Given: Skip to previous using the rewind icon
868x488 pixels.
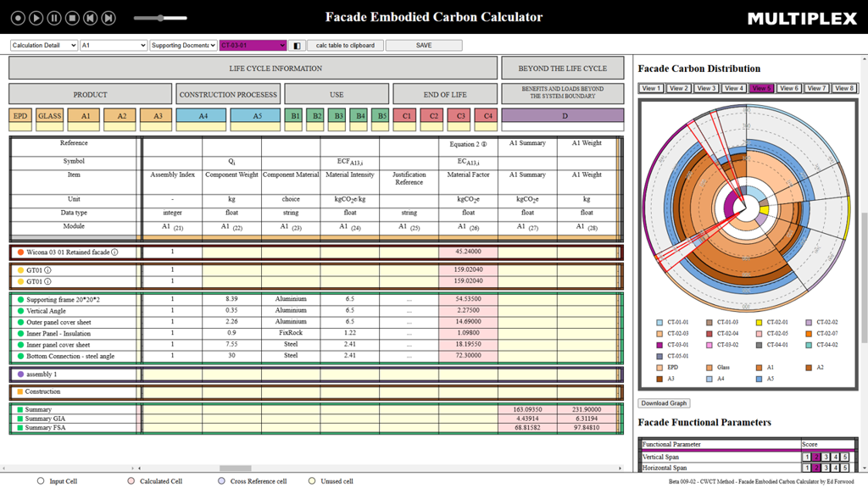Looking at the screenshot, I should coord(91,19).
